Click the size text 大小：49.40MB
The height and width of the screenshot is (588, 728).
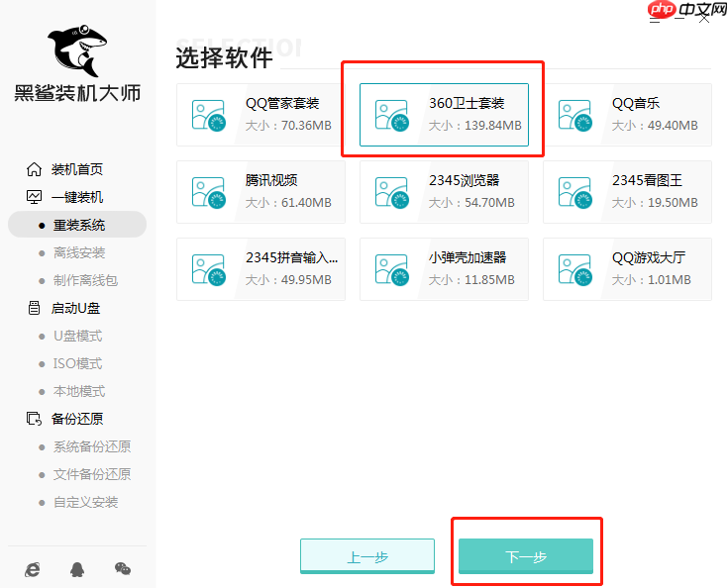click(x=655, y=126)
